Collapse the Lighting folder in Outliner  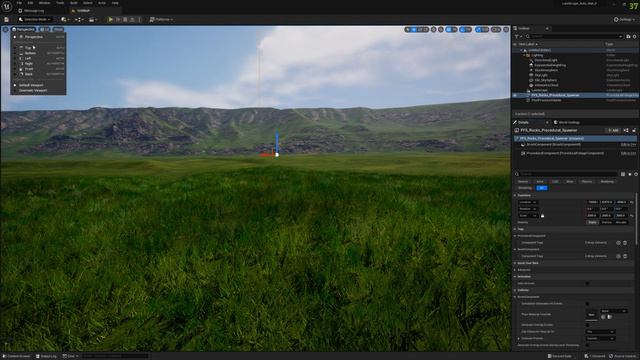(x=524, y=55)
